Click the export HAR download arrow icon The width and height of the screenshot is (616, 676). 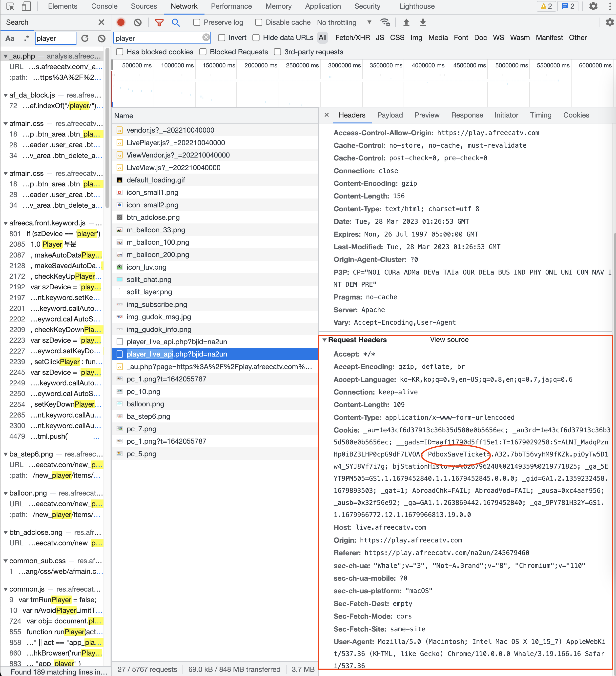pyautogui.click(x=423, y=22)
